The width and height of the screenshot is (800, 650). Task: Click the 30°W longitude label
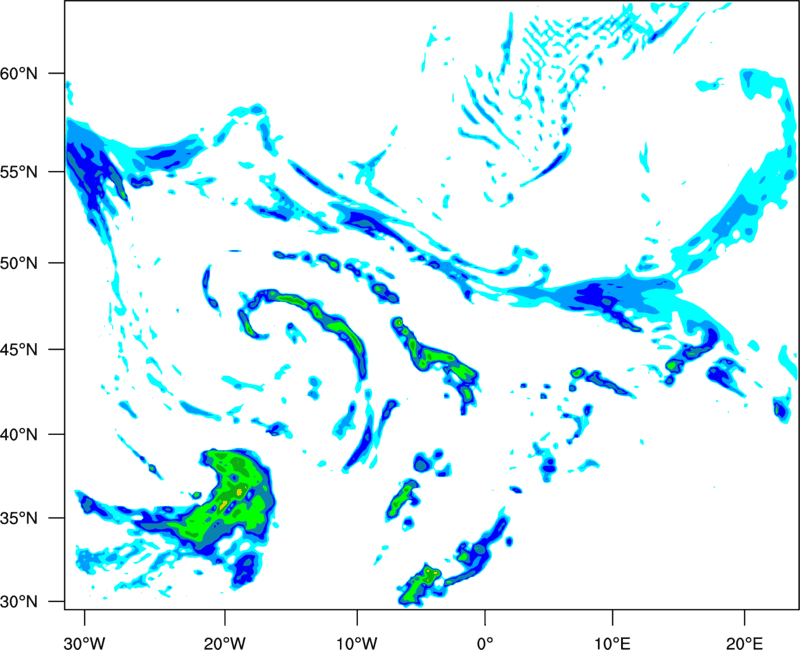[84, 643]
